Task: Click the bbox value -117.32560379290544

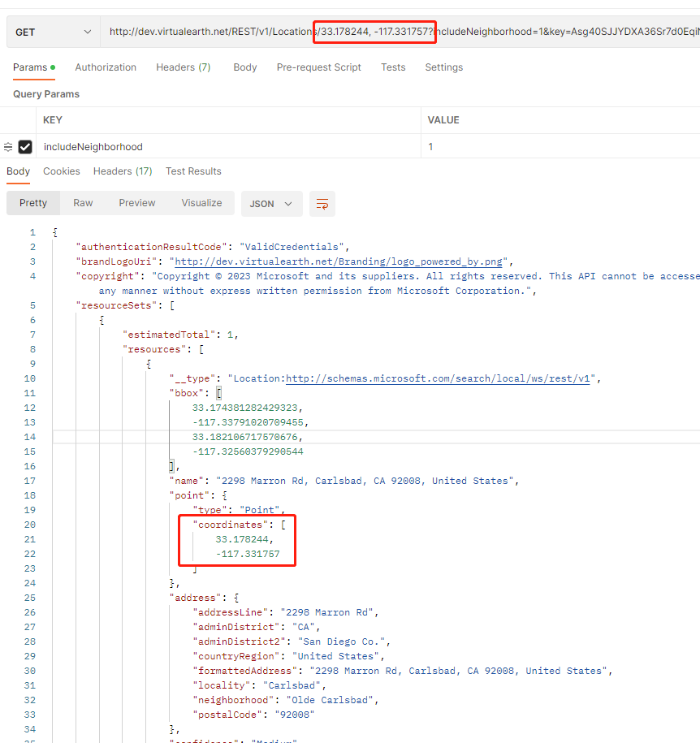Action: pyautogui.click(x=248, y=451)
